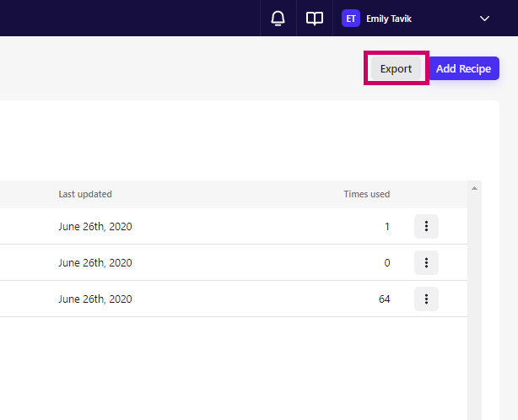This screenshot has width=518, height=420.
Task: Click the Emily Tavik user name
Action: 389,19
